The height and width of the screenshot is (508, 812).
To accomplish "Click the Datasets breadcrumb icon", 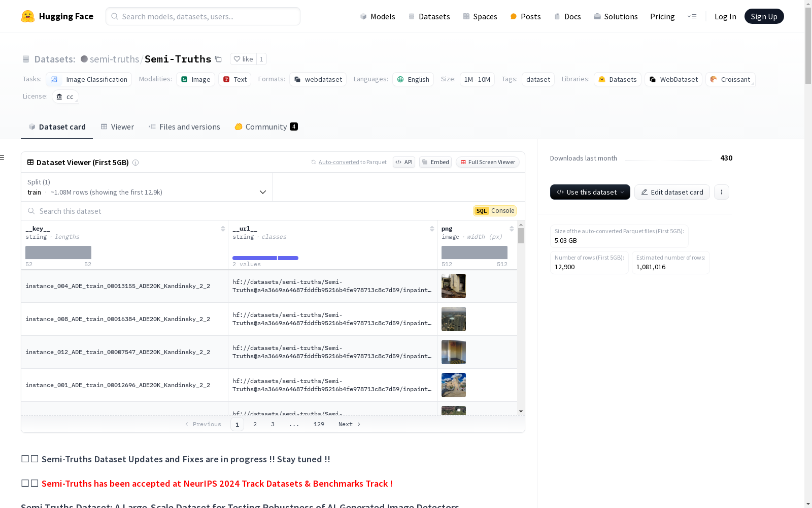I will (x=26, y=59).
